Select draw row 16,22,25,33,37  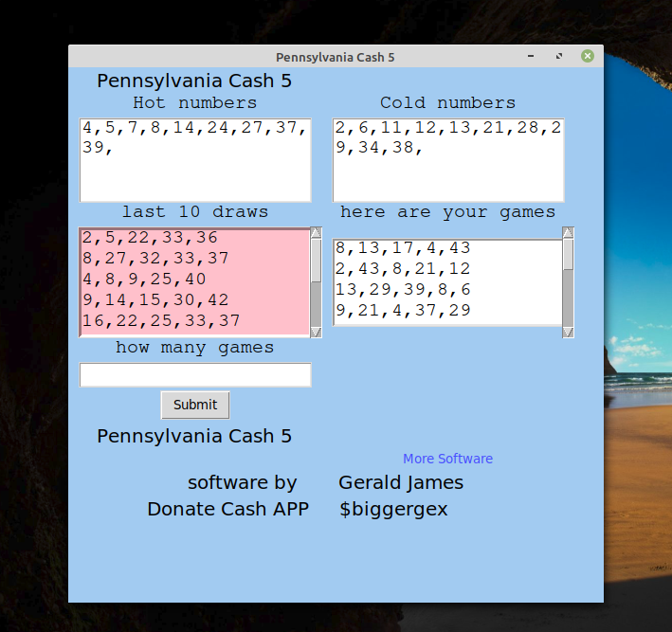click(x=161, y=320)
